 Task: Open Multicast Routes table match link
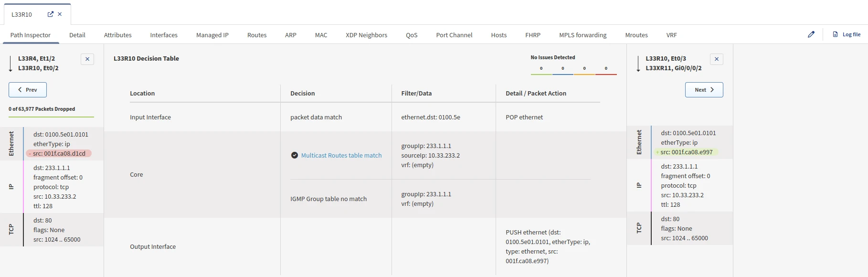coord(341,155)
